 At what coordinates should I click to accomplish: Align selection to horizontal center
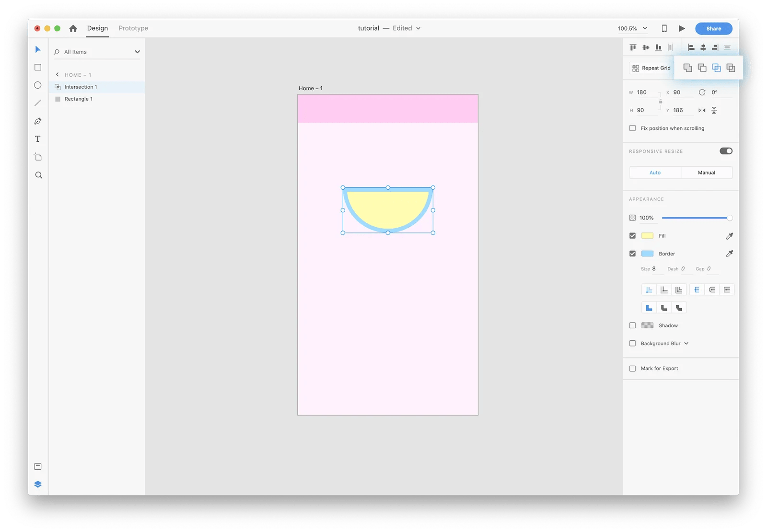703,47
